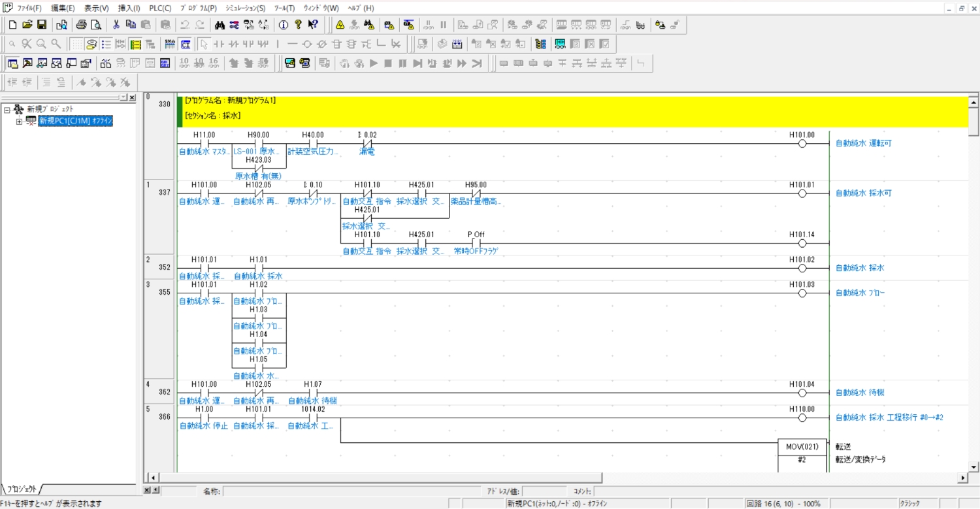The width and height of the screenshot is (980, 509).
Task: Expand the 新規PC1[CJ1M] tree node
Action: [20, 120]
